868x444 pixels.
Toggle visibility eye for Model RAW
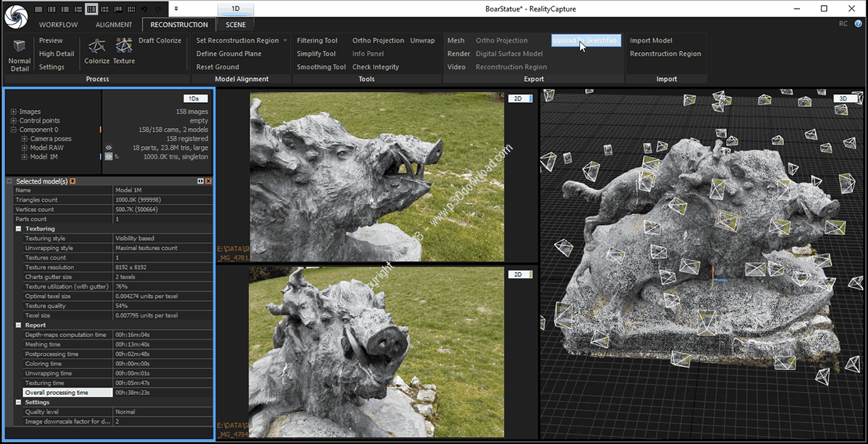(x=109, y=148)
